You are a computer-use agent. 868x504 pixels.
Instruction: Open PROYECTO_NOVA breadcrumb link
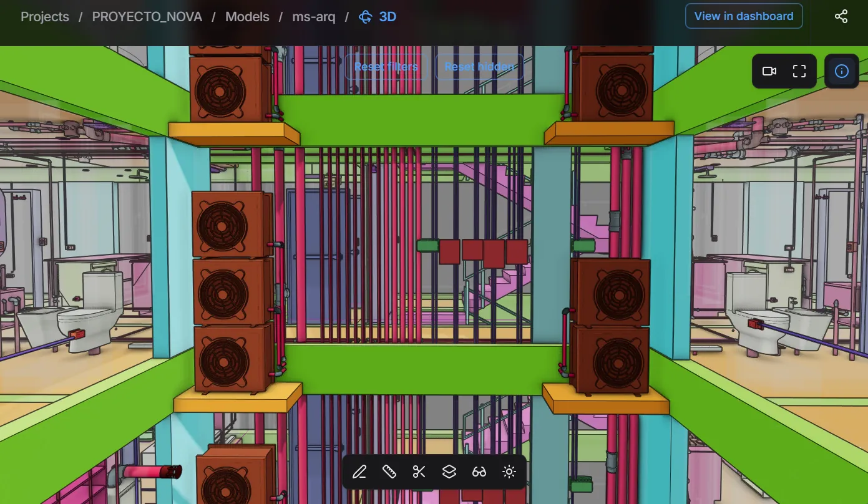(147, 17)
